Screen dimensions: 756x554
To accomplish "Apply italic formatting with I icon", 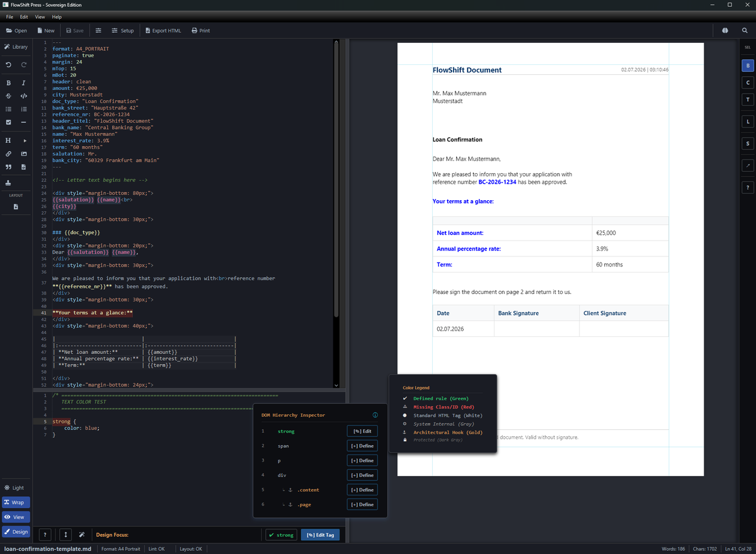I will point(24,82).
